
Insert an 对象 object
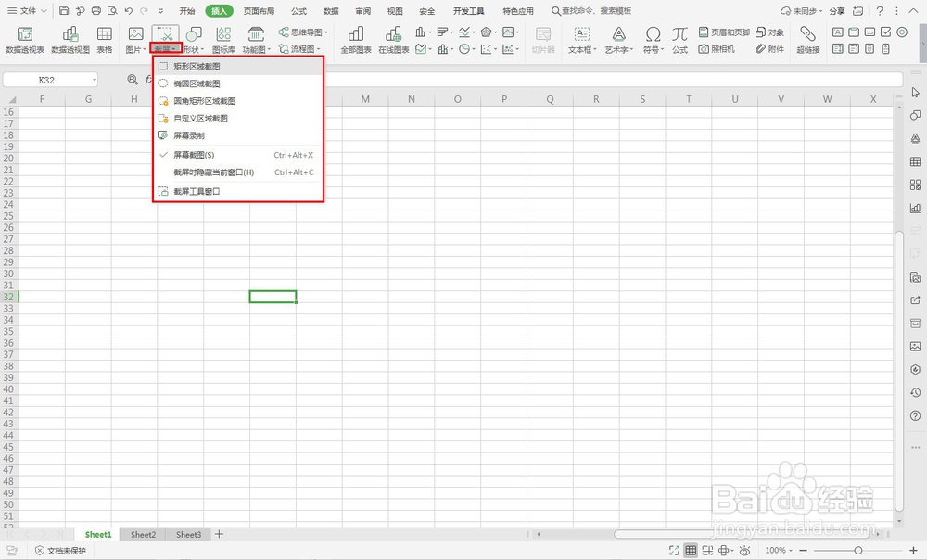point(769,32)
